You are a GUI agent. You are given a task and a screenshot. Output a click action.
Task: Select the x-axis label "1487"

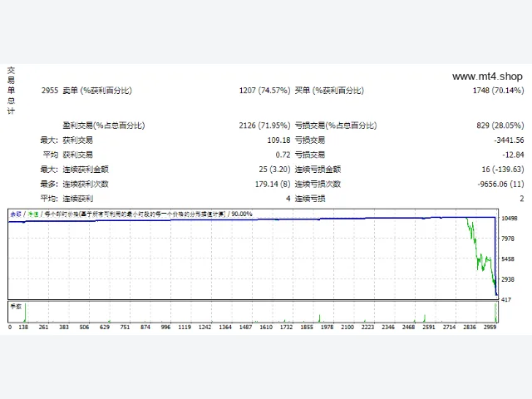(246, 327)
